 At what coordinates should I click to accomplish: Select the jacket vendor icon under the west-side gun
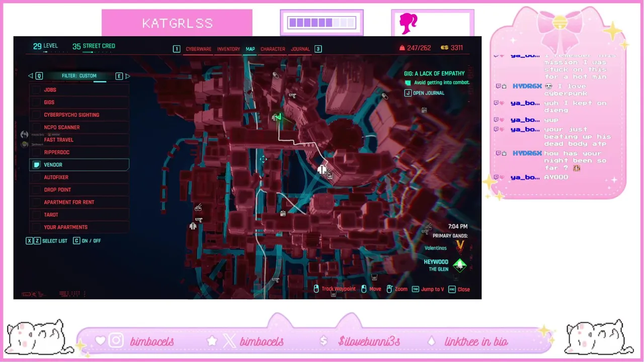193,227
